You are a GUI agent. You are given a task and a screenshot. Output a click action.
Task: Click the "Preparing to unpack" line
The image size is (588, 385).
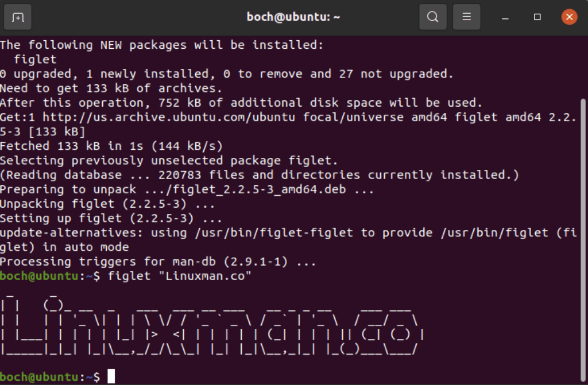(x=187, y=189)
